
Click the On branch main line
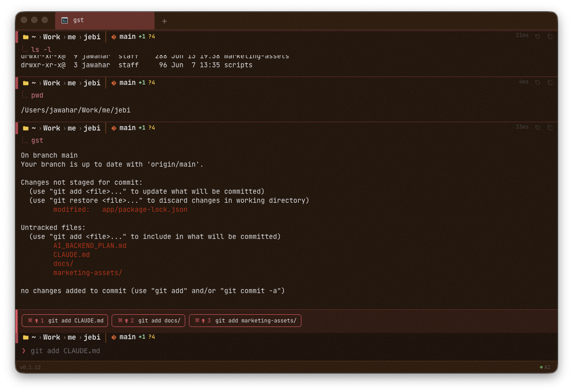pos(49,155)
